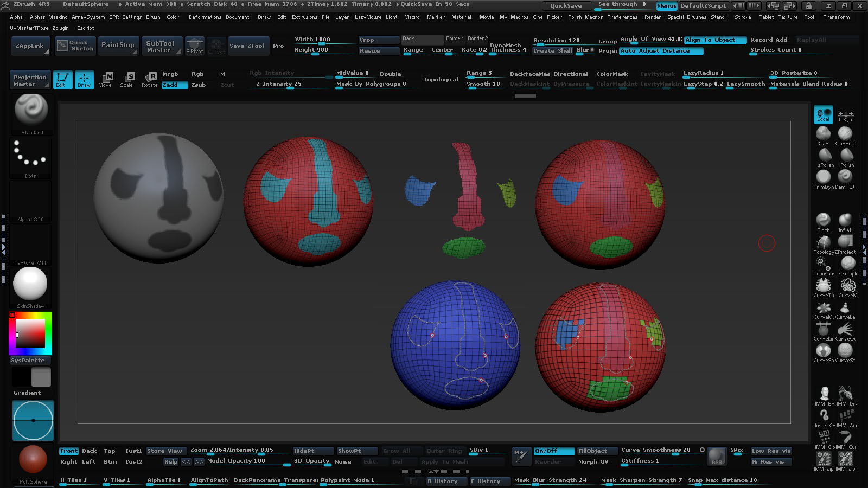This screenshot has width=868, height=488.
Task: Open the Preferences menu
Action: coord(622,17)
